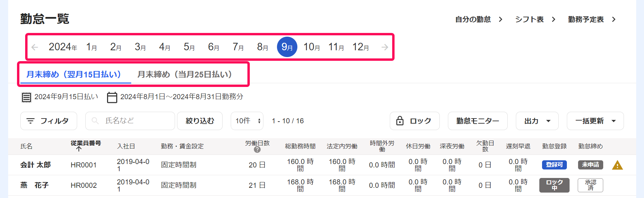This screenshot has width=644, height=198.
Task: Open 勤怠モニター
Action: coord(477,121)
